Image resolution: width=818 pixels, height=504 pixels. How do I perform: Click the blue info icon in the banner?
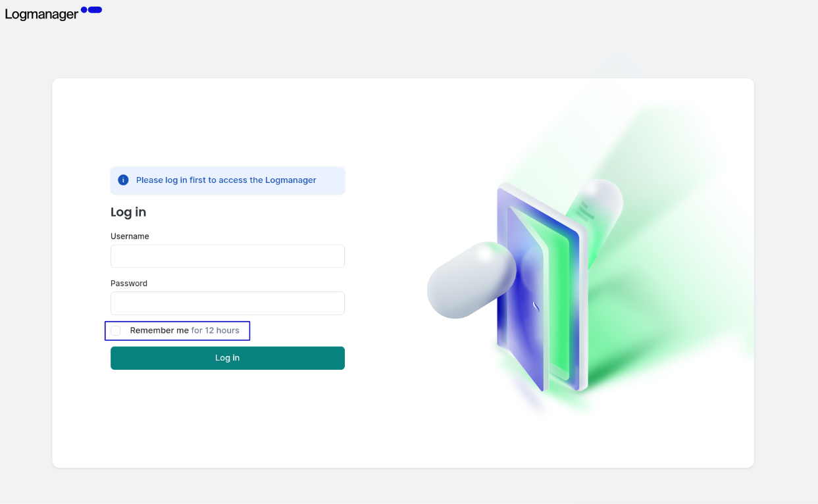(x=123, y=180)
